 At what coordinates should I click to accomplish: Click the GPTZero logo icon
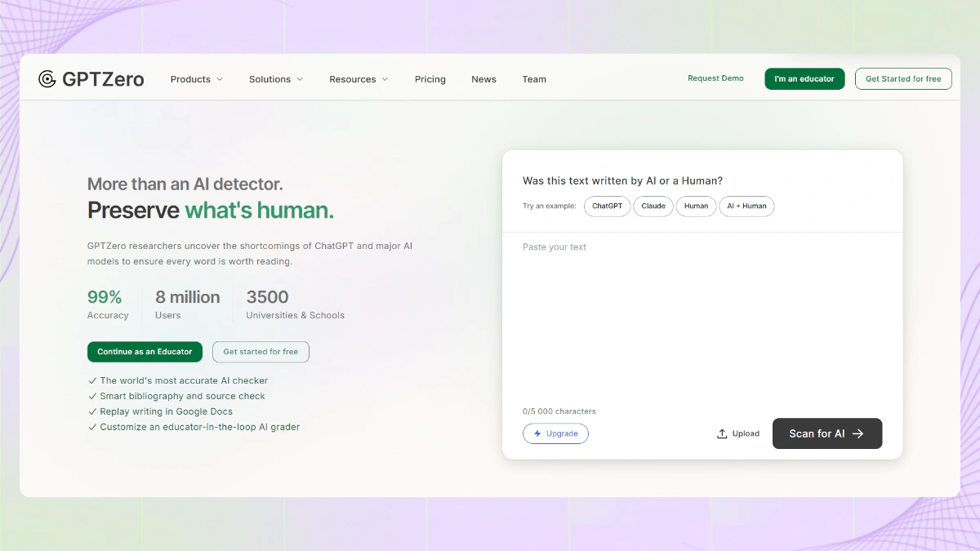click(47, 79)
